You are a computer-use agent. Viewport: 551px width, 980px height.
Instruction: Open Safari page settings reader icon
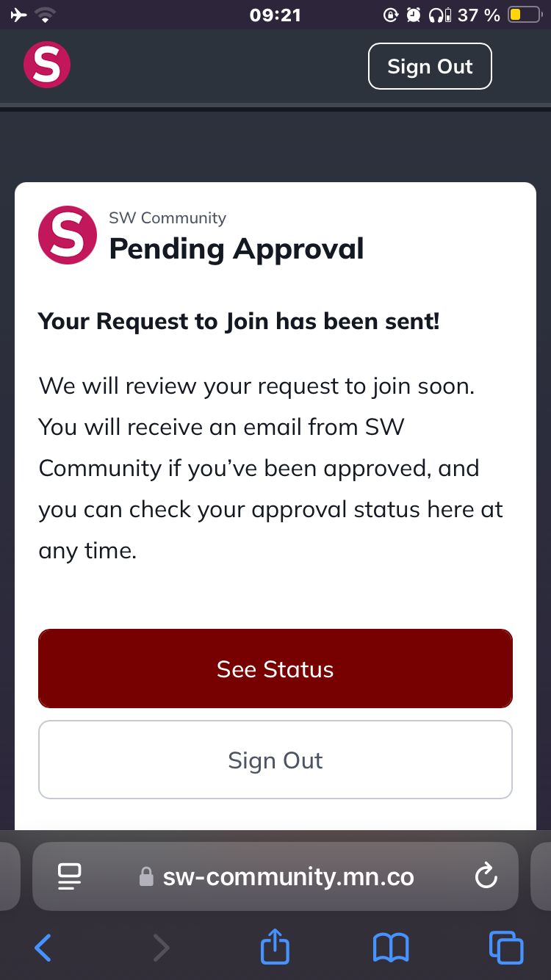pos(69,876)
